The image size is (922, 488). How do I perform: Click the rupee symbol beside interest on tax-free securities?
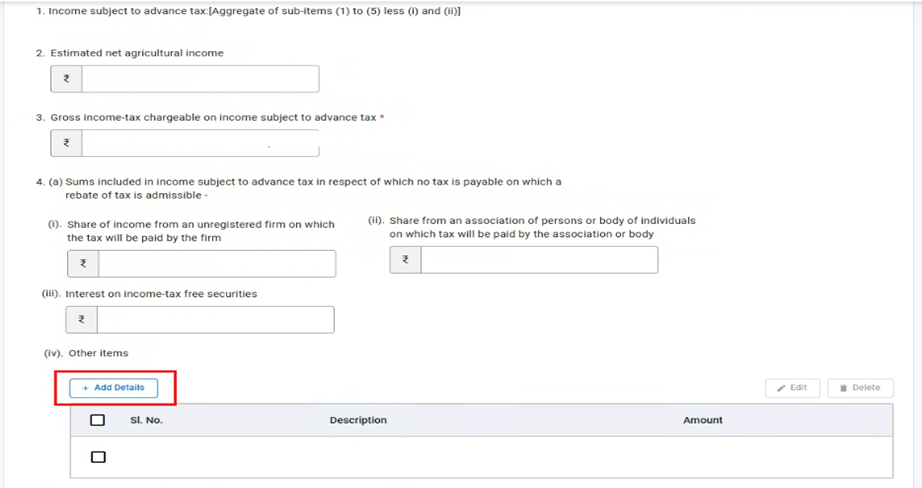[81, 320]
